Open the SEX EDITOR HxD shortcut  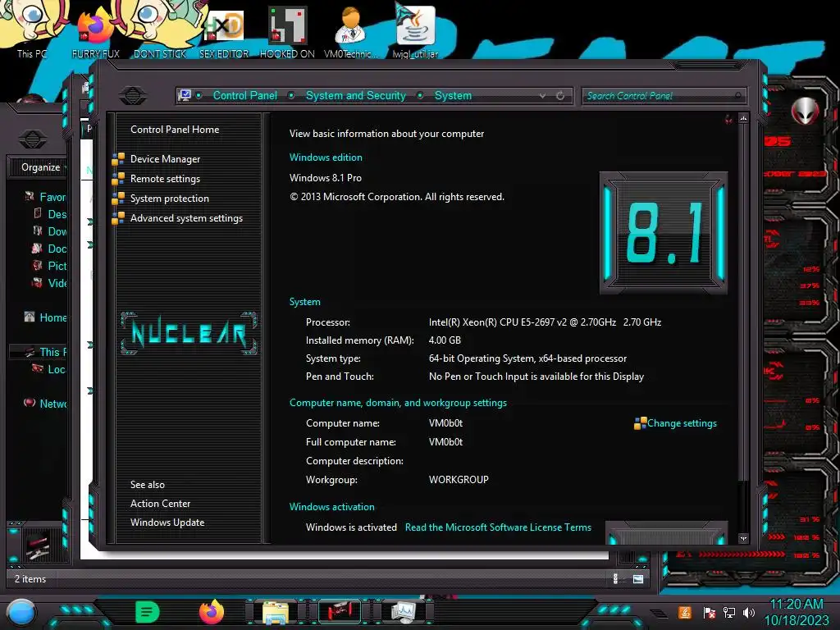coord(224,32)
